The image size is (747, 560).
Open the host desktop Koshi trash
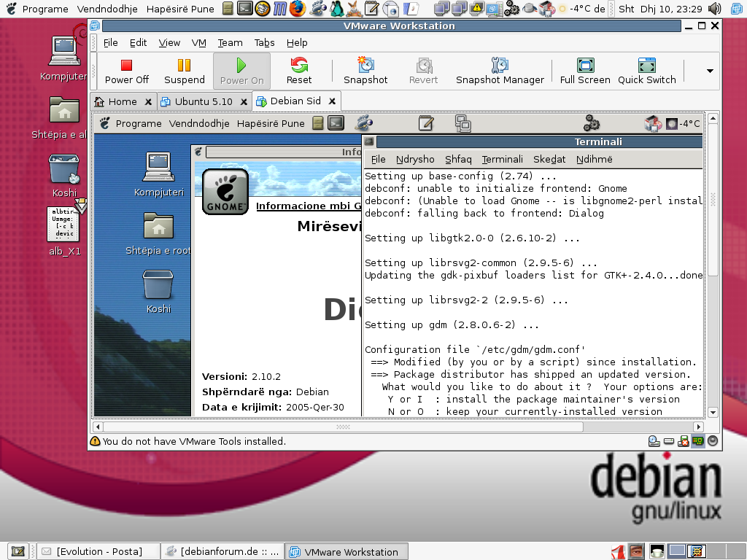(x=64, y=175)
